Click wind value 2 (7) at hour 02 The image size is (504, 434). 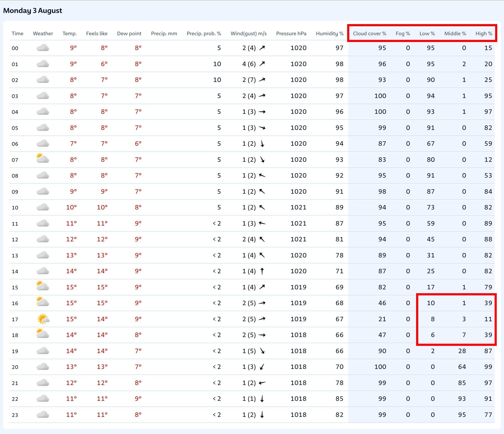pos(249,80)
